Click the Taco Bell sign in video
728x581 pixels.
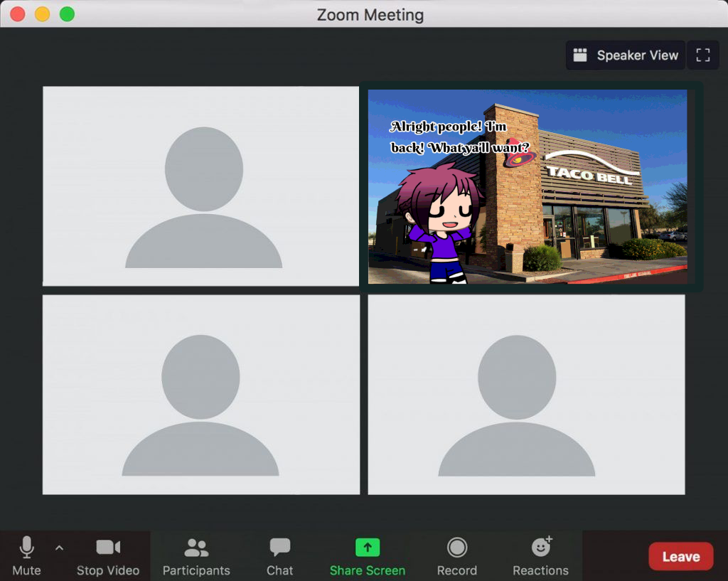point(587,173)
